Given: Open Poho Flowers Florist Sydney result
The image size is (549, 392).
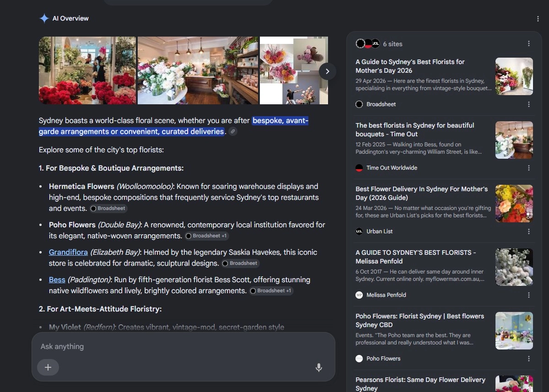Looking at the screenshot, I should pyautogui.click(x=420, y=320).
